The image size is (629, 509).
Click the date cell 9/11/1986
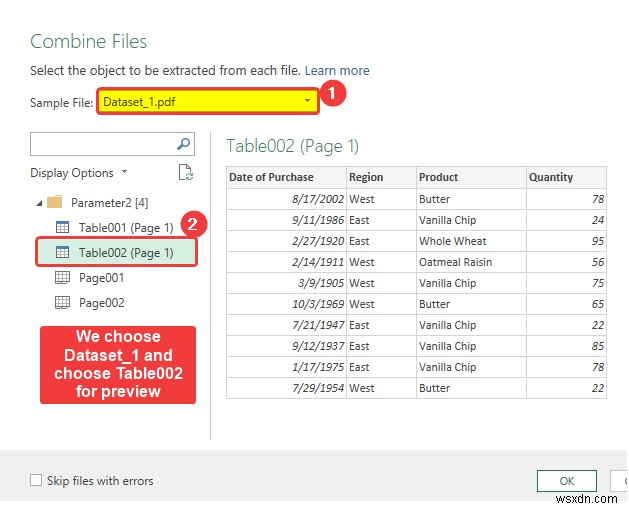(286, 220)
